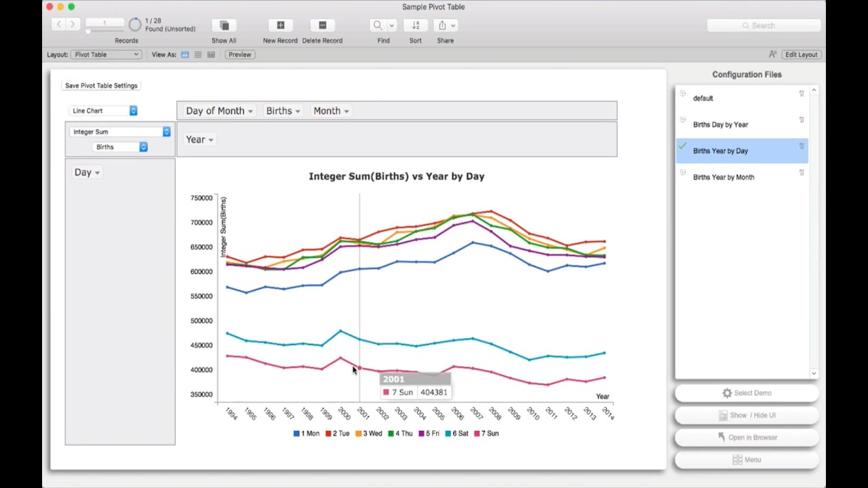
Task: Click the current record number field
Action: click(104, 23)
